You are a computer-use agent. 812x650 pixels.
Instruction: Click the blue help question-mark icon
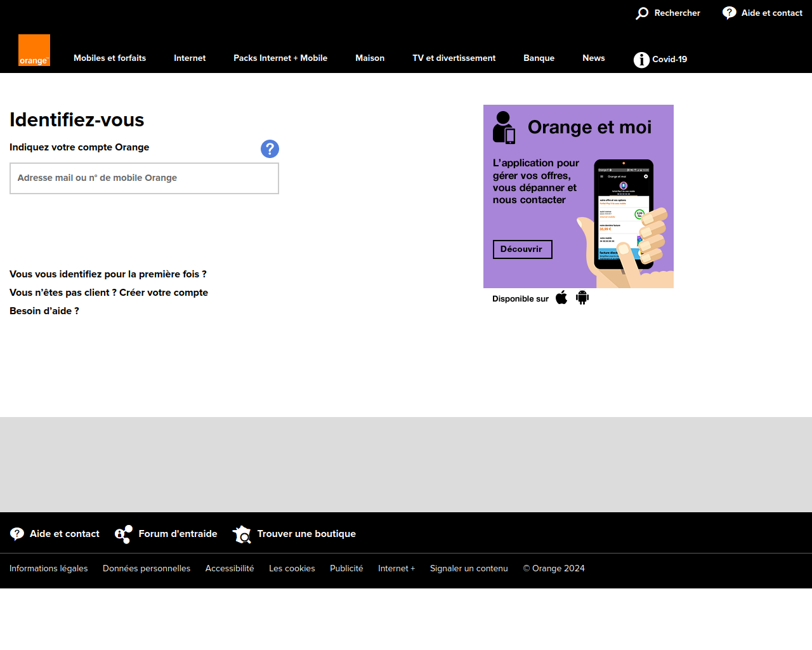coord(270,149)
